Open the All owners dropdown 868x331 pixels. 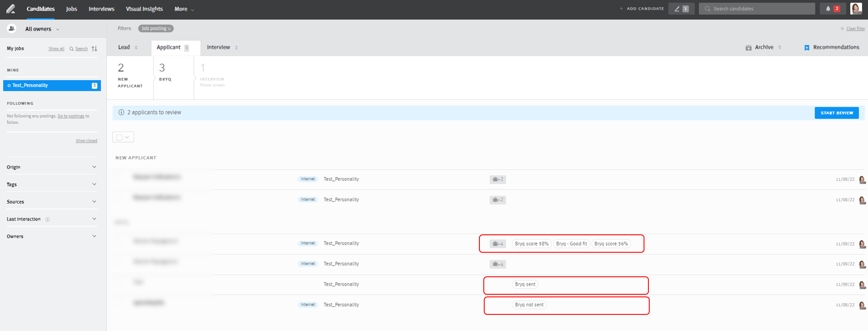click(x=42, y=29)
